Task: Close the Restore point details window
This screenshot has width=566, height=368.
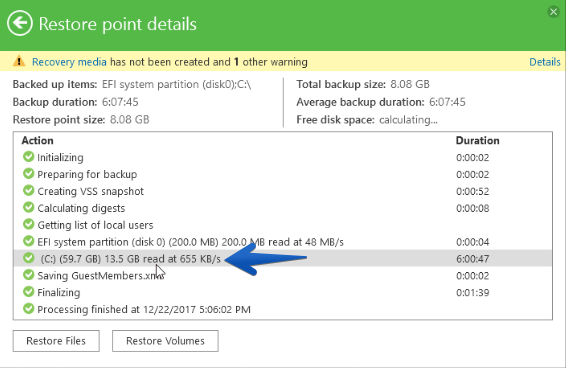Action: pyautogui.click(x=553, y=12)
